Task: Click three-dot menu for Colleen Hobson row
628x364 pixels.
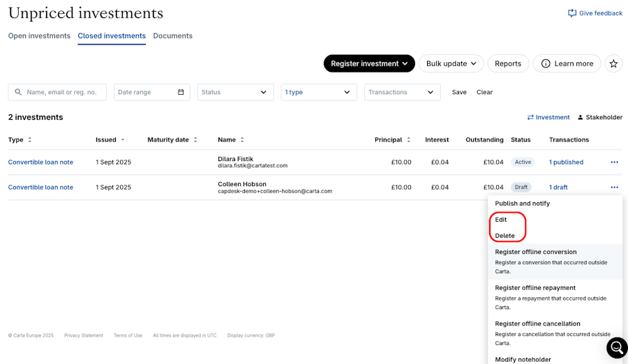Action: click(x=614, y=188)
